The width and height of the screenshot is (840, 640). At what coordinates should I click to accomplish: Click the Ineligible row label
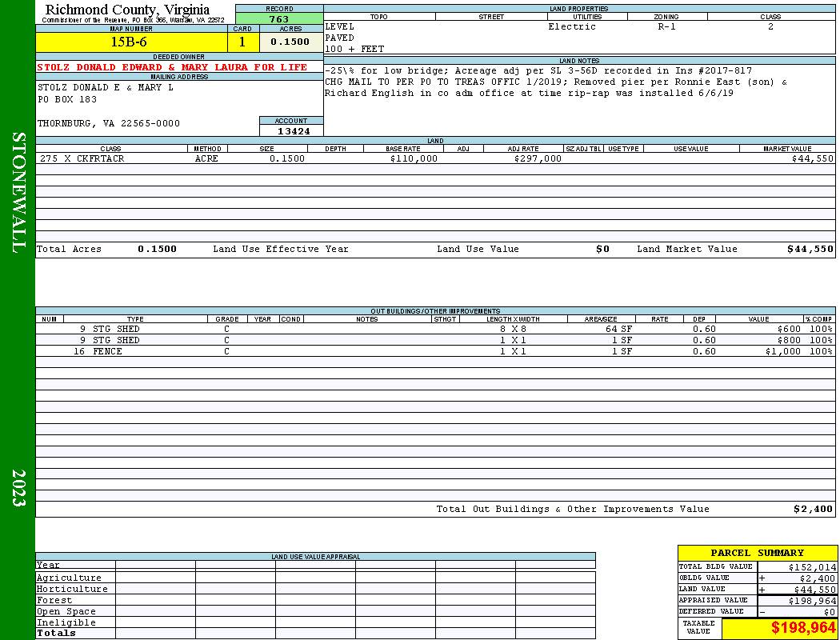coord(66,623)
